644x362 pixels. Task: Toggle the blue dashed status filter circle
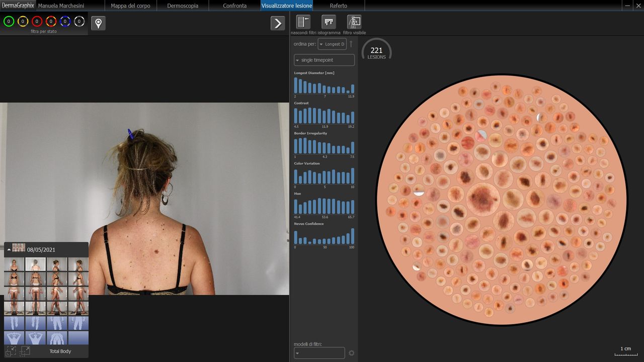coord(65,22)
